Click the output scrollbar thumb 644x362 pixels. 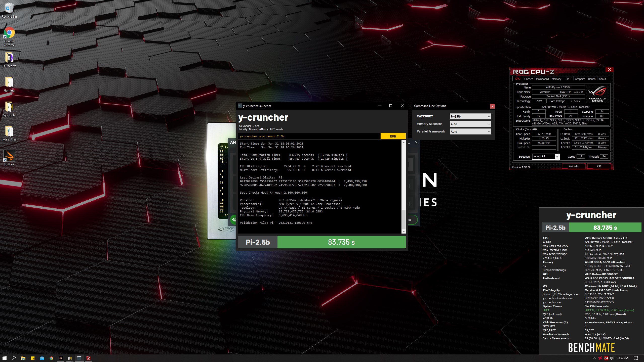point(404,219)
